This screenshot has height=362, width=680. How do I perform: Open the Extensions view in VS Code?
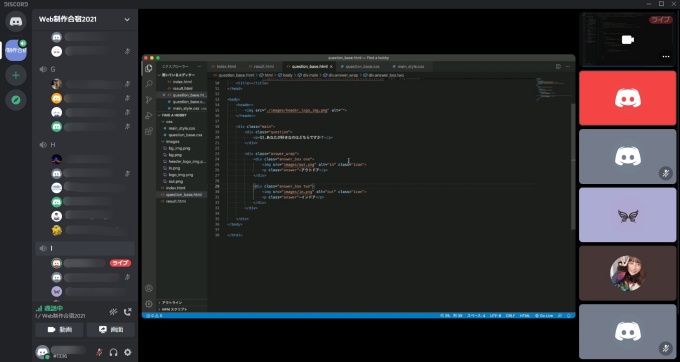click(149, 131)
